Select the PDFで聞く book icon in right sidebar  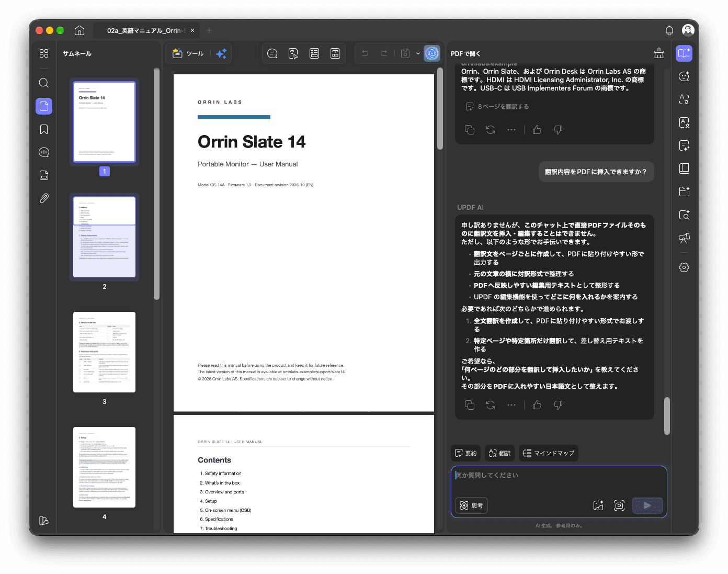[684, 53]
